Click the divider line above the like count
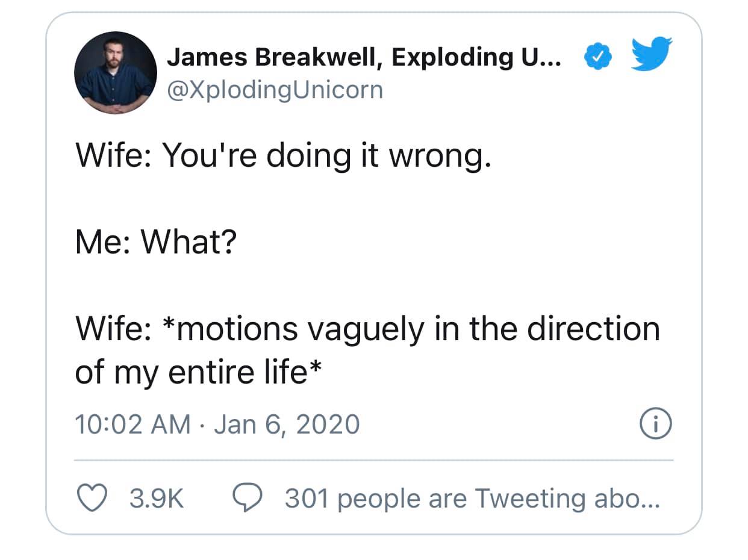This screenshot has width=748, height=560. [373, 461]
